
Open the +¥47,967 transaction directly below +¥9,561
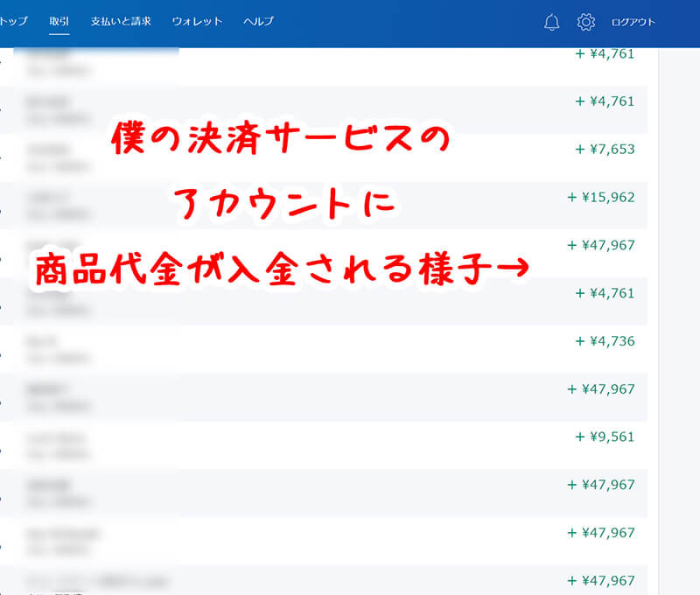(600, 485)
